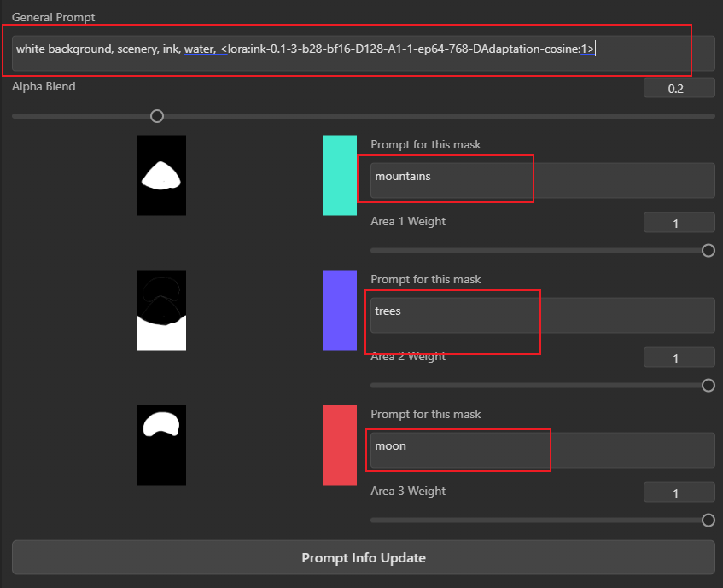Viewport: 723px width, 588px height.
Task: Click the Alpha Blend value box
Action: coord(679,88)
